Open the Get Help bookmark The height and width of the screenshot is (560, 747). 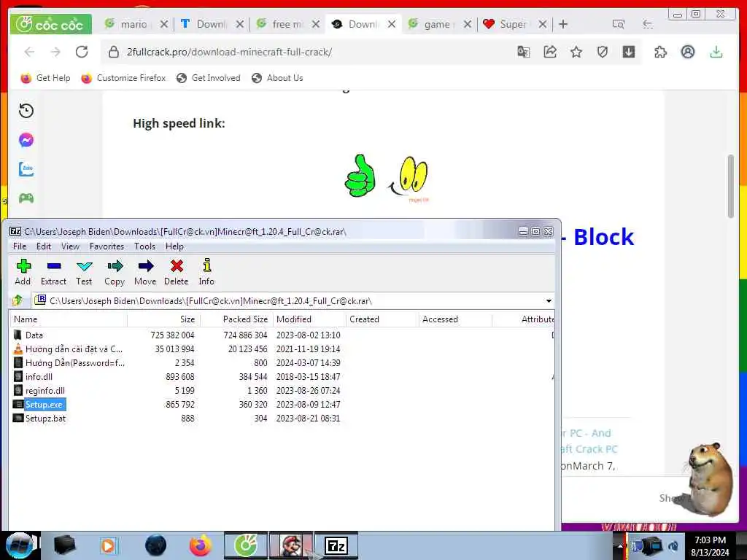[45, 78]
